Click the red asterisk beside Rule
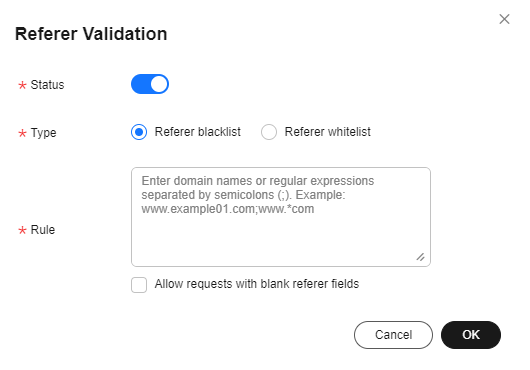The height and width of the screenshot is (370, 530). click(x=22, y=230)
